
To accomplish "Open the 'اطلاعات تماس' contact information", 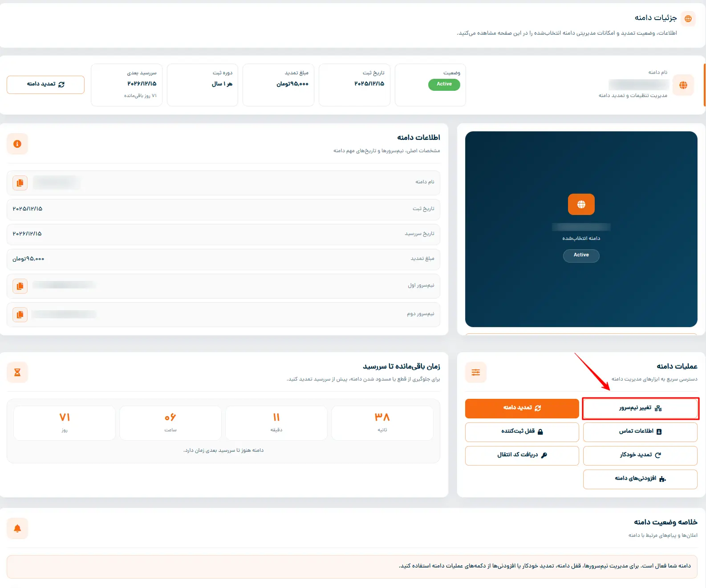I will point(640,432).
